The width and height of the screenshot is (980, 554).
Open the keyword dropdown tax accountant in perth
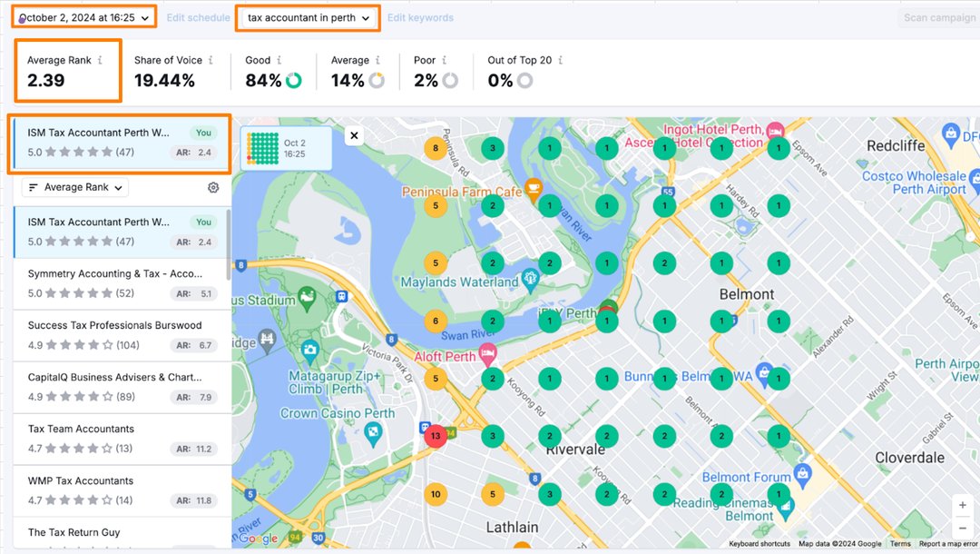[x=308, y=17]
